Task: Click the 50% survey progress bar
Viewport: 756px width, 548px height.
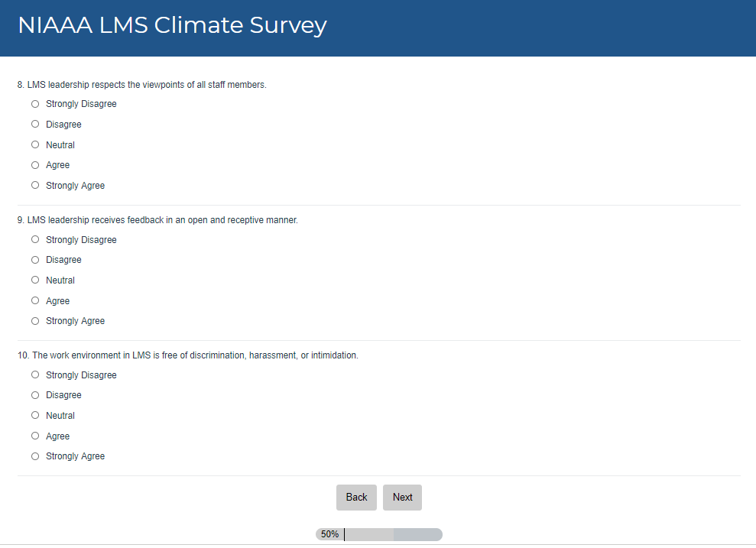Action: coord(379,534)
